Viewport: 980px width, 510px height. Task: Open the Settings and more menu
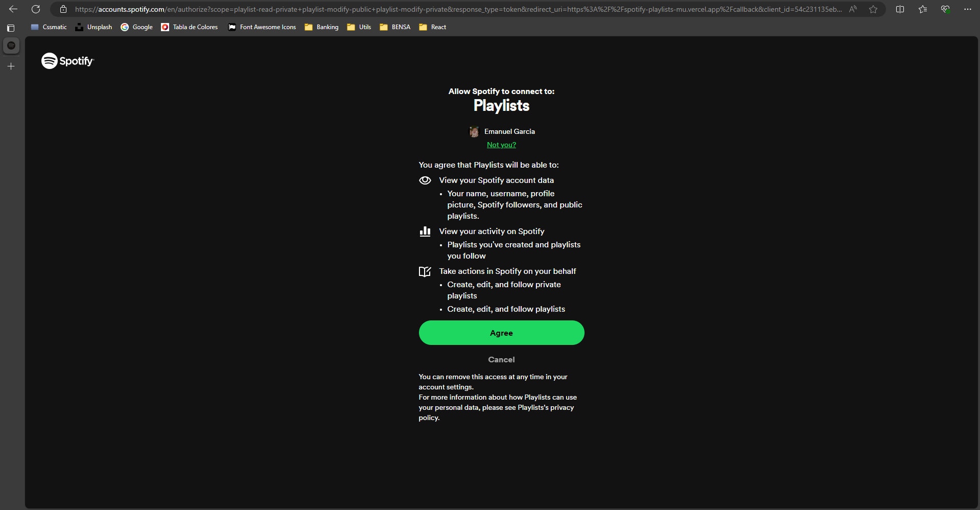[968, 9]
